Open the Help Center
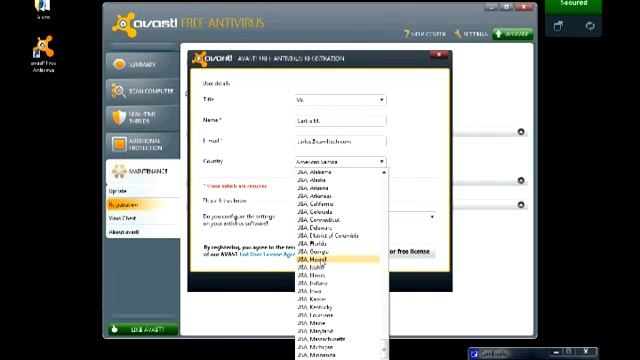Screen dimensions: 640x360 click(425, 34)
